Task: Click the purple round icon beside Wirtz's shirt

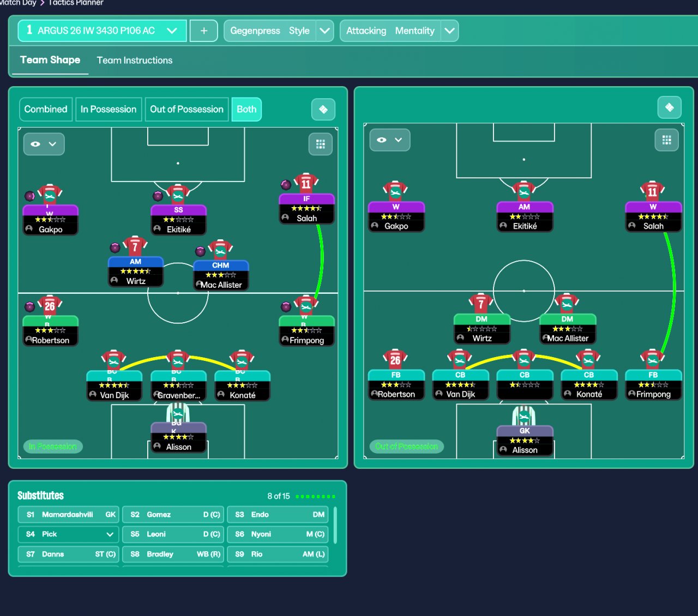Action: [x=115, y=247]
